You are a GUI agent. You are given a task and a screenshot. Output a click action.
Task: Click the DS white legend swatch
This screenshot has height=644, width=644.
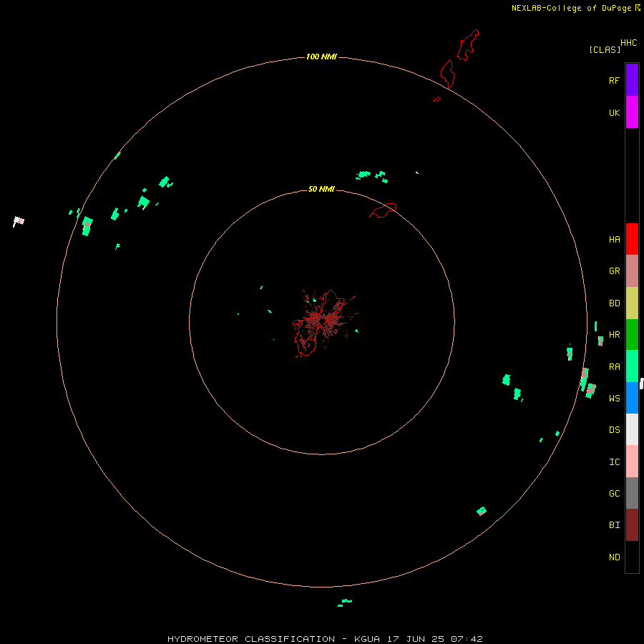point(632,429)
